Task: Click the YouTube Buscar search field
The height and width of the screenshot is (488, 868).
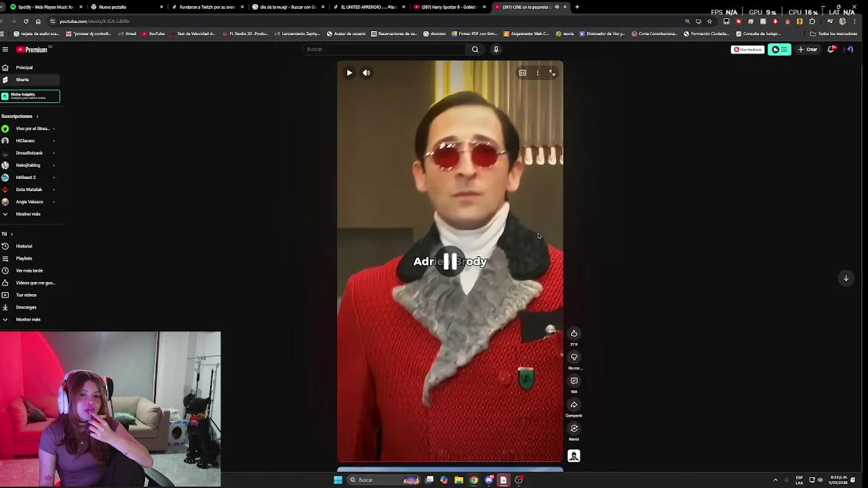Action: click(x=383, y=49)
